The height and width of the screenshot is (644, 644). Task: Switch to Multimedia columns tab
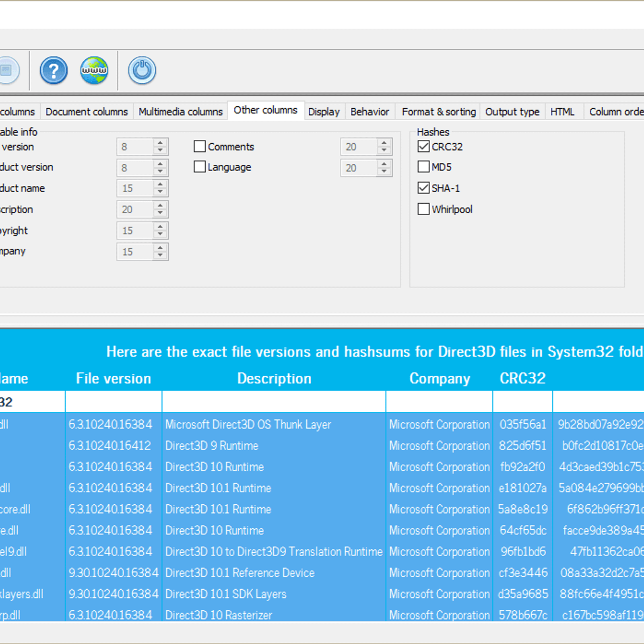pyautogui.click(x=180, y=111)
